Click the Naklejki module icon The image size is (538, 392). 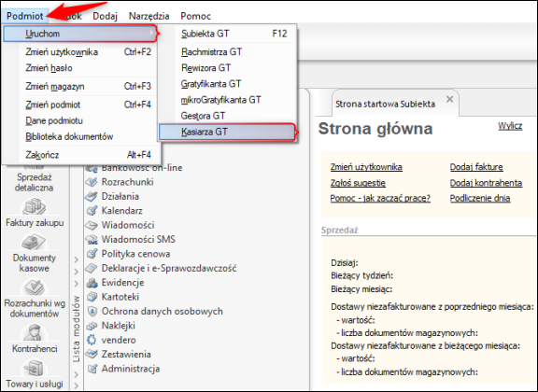point(92,326)
